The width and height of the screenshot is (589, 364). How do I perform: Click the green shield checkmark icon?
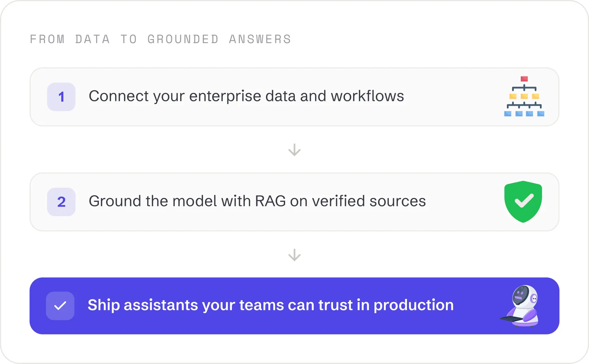pyautogui.click(x=523, y=201)
